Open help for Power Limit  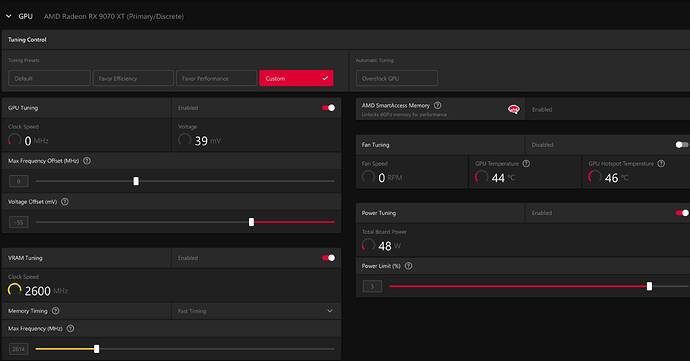point(408,266)
